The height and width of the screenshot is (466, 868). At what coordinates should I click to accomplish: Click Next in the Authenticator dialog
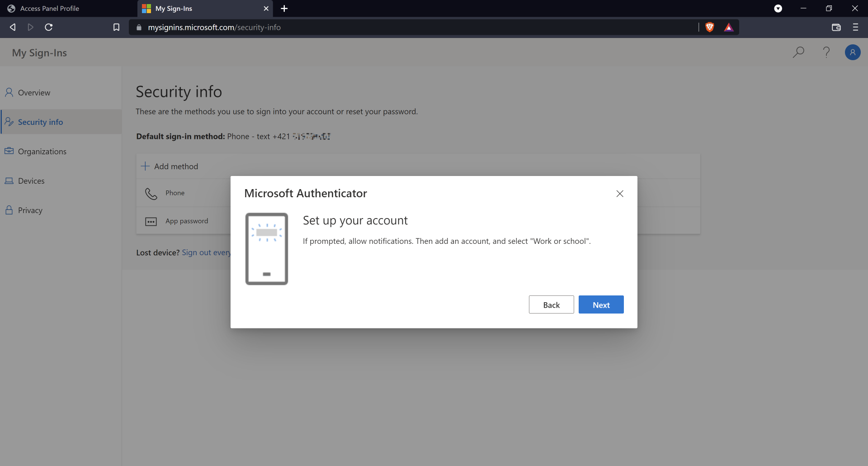point(601,305)
